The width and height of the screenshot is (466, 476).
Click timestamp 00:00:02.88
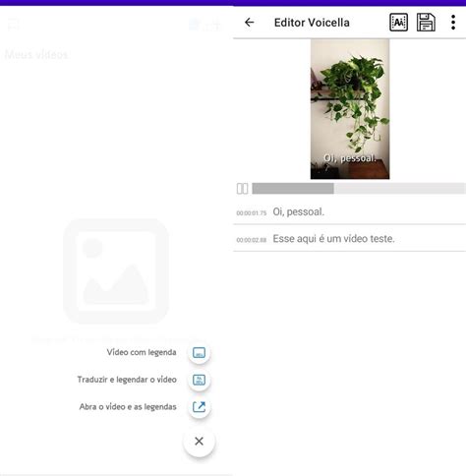[x=252, y=240]
